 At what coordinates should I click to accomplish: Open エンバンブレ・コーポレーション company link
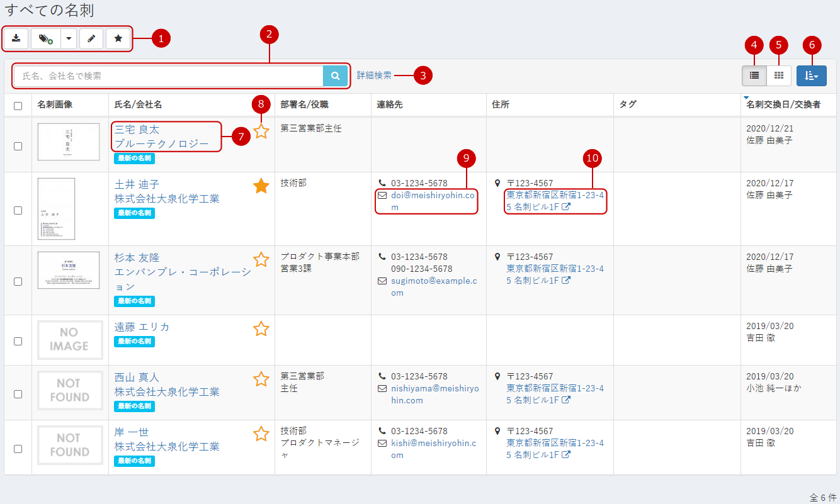183,279
